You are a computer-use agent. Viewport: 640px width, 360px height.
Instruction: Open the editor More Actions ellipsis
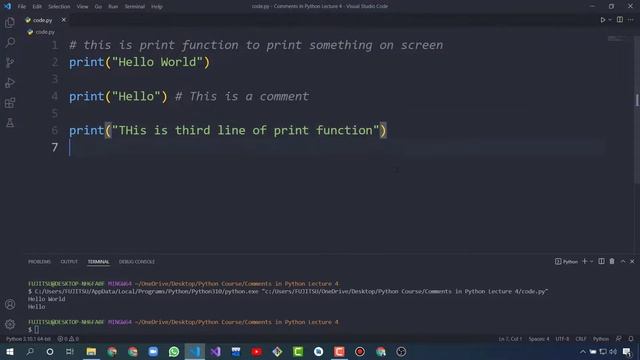(x=631, y=20)
